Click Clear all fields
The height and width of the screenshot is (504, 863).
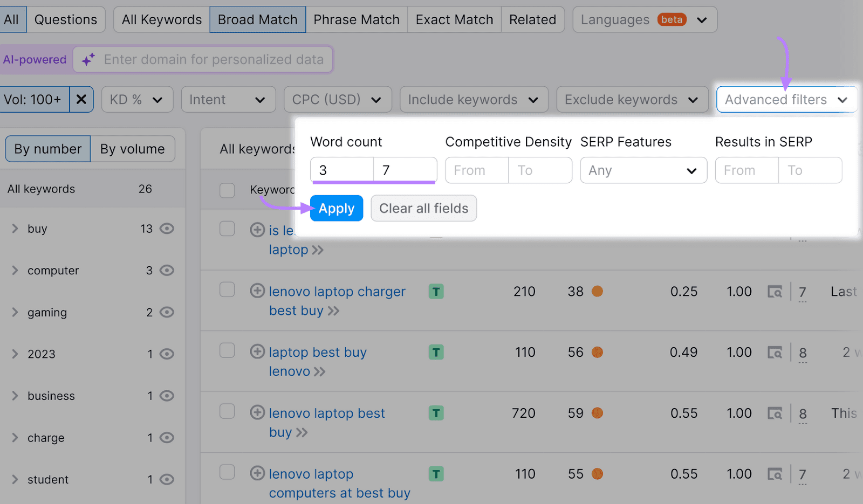point(423,208)
